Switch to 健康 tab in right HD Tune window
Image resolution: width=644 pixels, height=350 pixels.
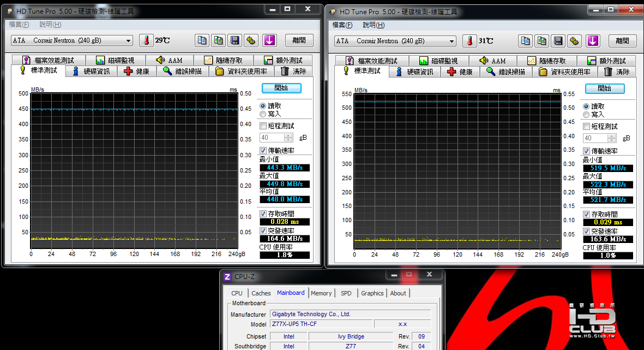click(460, 72)
